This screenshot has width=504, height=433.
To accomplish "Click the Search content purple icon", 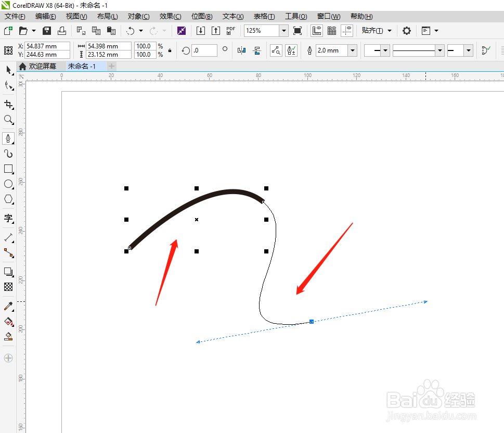I will point(182,31).
